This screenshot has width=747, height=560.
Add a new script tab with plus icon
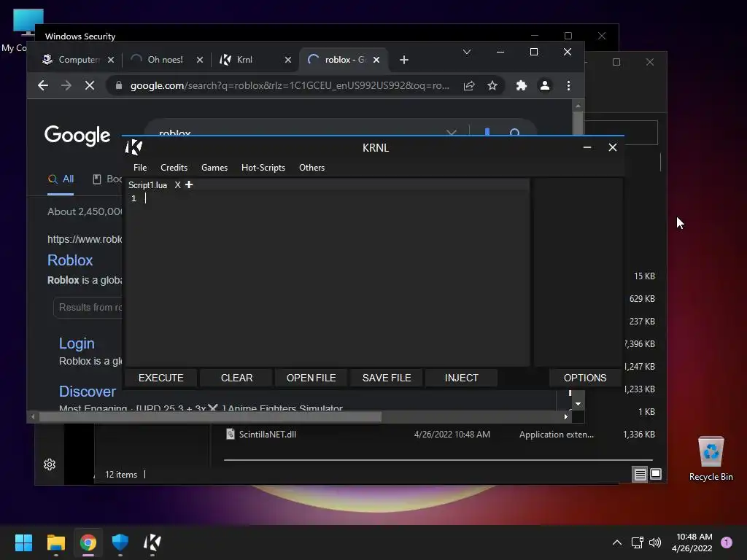coord(189,184)
